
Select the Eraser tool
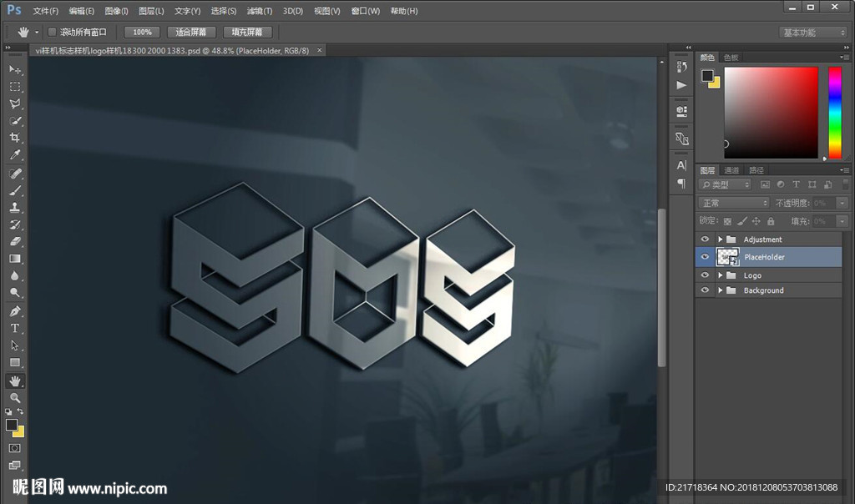(x=15, y=241)
